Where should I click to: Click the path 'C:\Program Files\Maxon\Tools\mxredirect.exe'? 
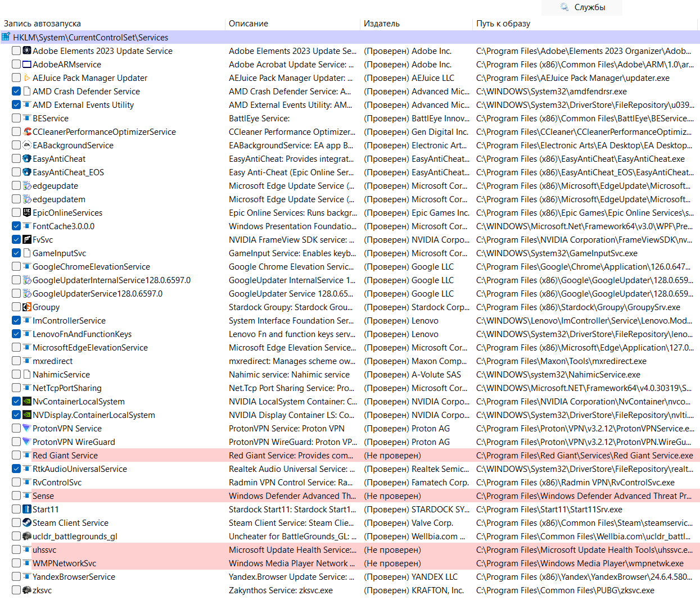(561, 361)
